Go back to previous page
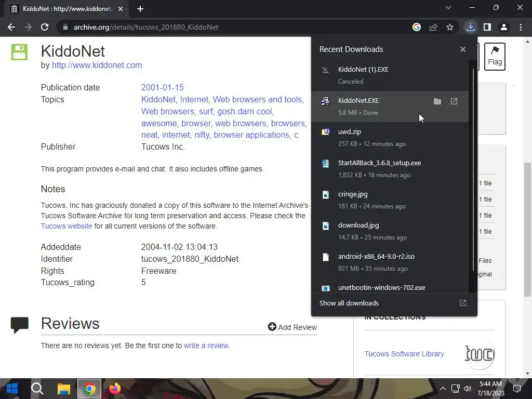The height and width of the screenshot is (399, 532). click(x=11, y=27)
